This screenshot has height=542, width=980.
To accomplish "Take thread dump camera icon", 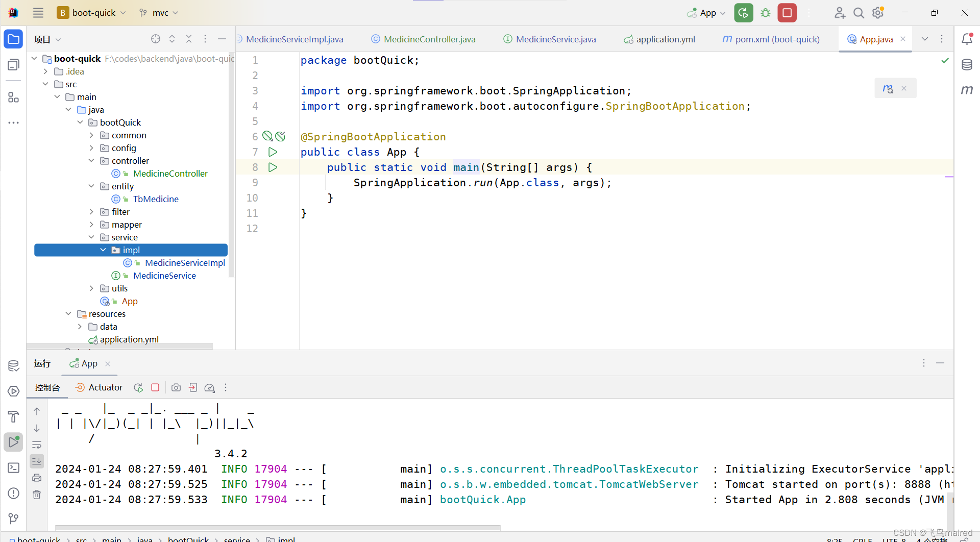I will pyautogui.click(x=176, y=388).
